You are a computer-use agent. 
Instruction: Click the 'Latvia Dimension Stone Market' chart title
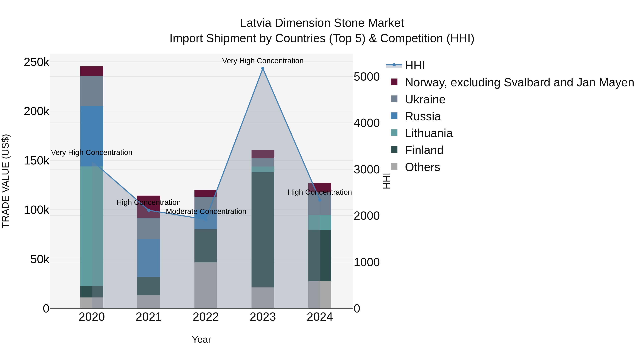[x=322, y=23]
